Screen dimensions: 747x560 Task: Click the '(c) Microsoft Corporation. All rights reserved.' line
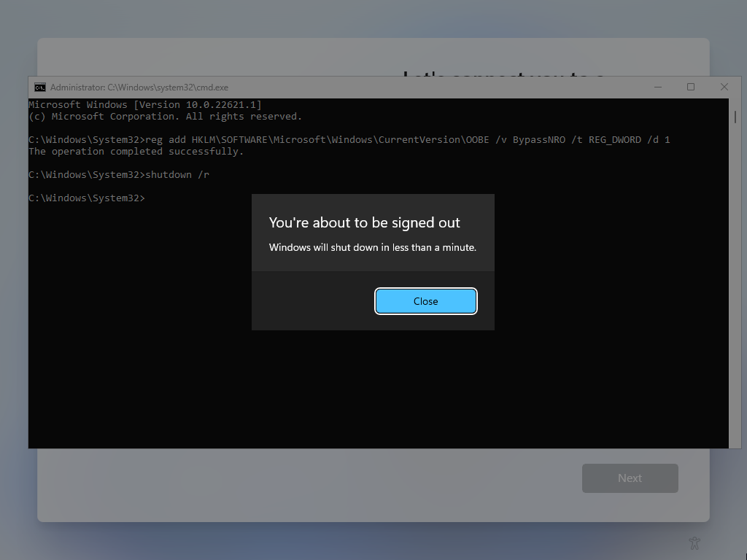tap(166, 117)
